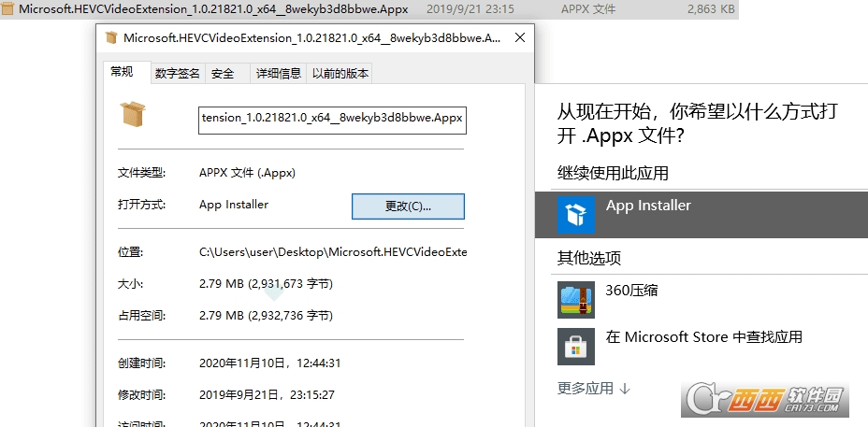This screenshot has width=868, height=427.
Task: Select App Installer to keep using
Action: [702, 215]
